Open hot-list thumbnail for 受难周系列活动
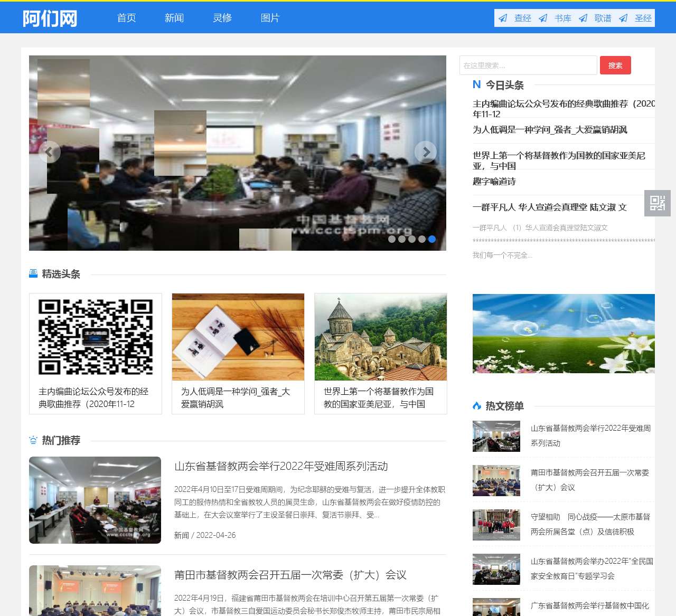 (x=496, y=436)
